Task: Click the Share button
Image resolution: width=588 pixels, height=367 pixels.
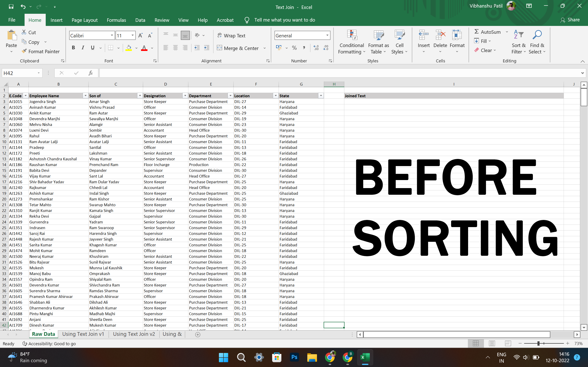Action: (570, 20)
